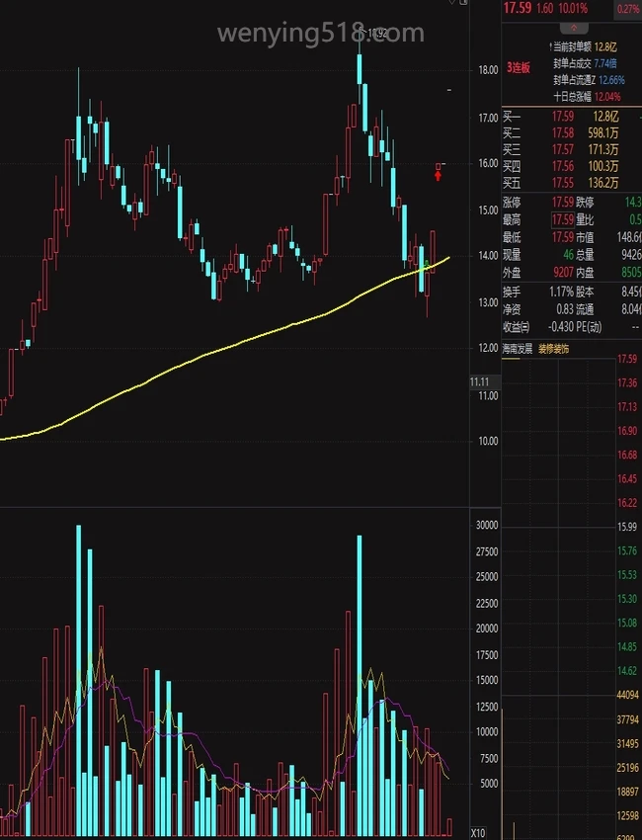Click the boxed 最高 price 17.59

[562, 218]
